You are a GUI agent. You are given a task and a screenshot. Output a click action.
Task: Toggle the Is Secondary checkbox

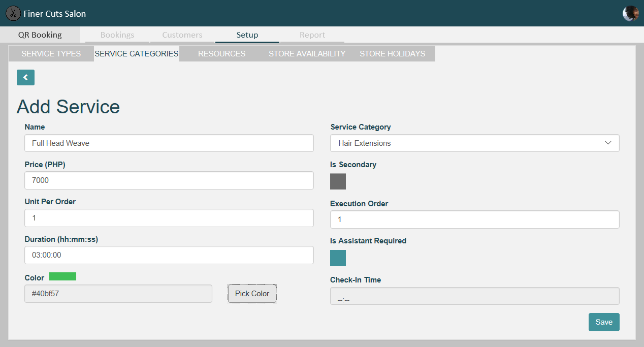[338, 181]
